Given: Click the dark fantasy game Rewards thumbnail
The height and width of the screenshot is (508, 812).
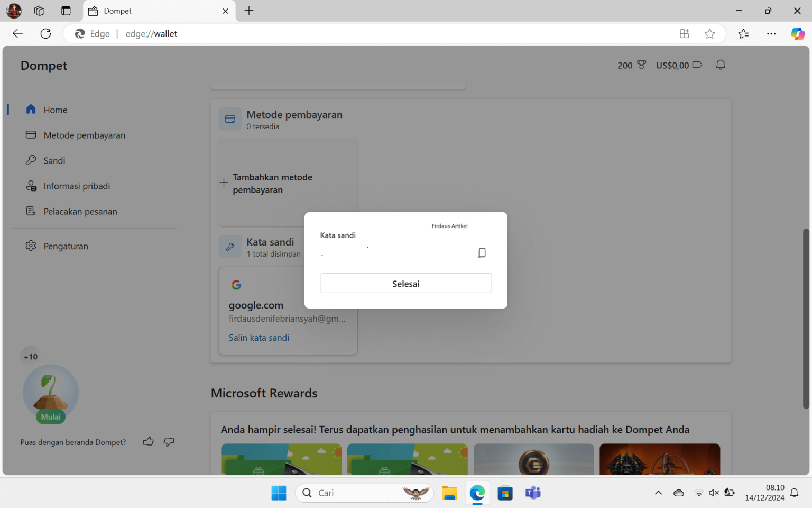Looking at the screenshot, I should (660, 459).
